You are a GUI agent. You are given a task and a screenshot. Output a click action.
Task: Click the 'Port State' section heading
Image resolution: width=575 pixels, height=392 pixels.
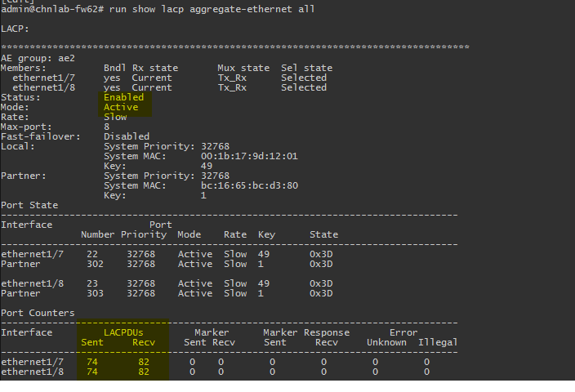(29, 205)
